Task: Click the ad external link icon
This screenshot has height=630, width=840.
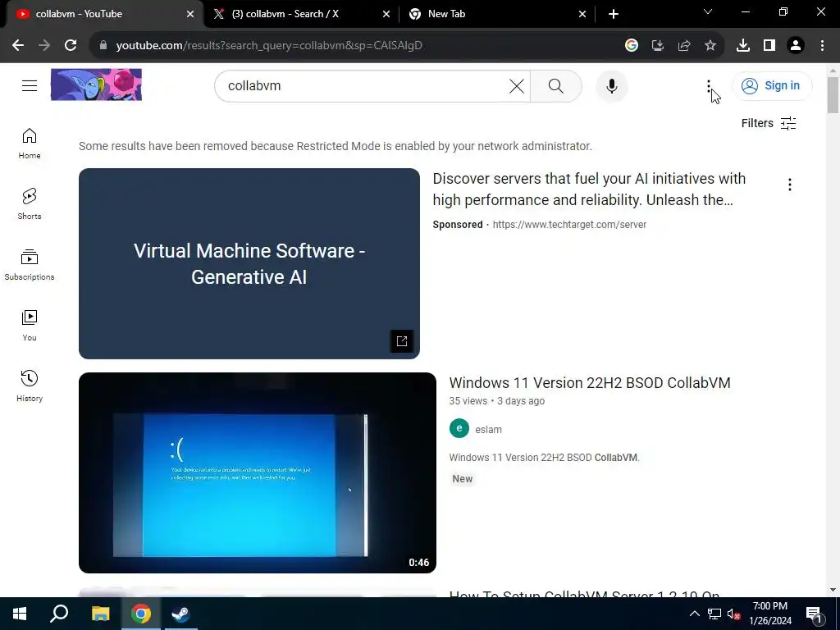Action: (402, 341)
